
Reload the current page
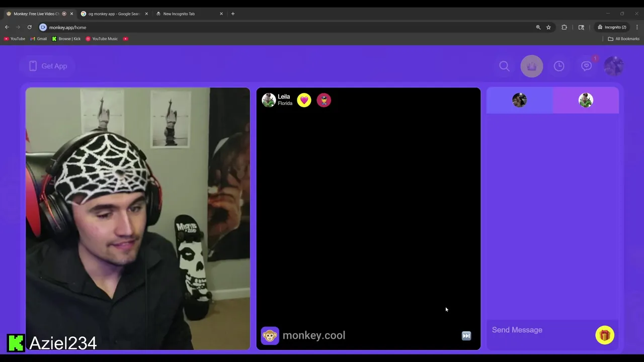[x=30, y=27]
